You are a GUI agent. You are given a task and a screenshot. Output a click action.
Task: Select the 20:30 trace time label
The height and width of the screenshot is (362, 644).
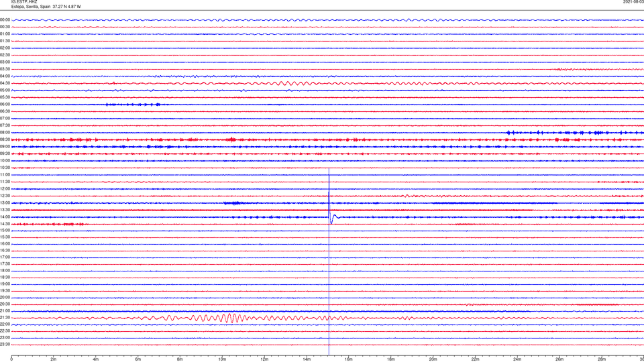point(5,304)
